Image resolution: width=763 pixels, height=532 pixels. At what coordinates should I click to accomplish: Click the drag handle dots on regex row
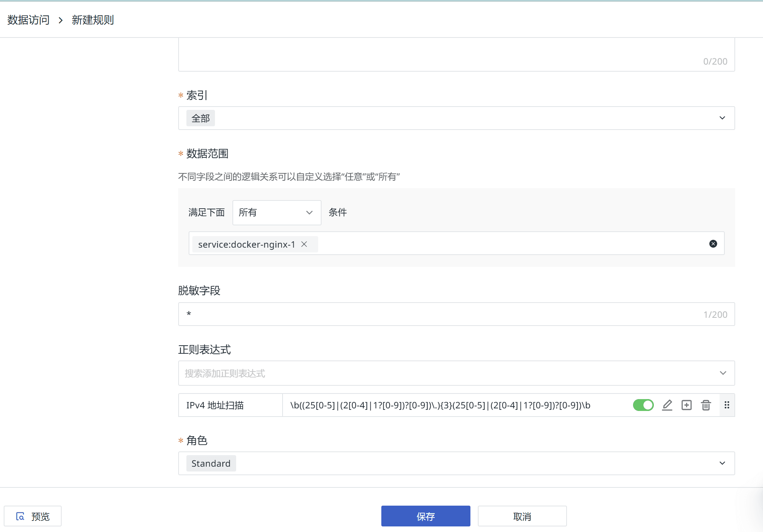(x=727, y=405)
